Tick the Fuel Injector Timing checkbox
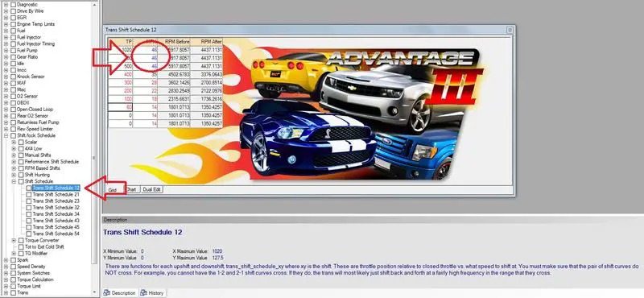644x298 pixels. coord(13,44)
